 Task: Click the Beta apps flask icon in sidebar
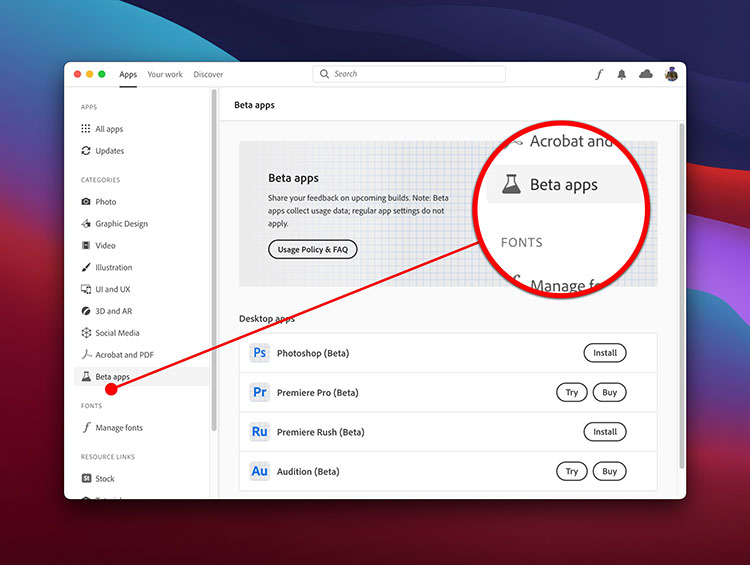pyautogui.click(x=86, y=376)
